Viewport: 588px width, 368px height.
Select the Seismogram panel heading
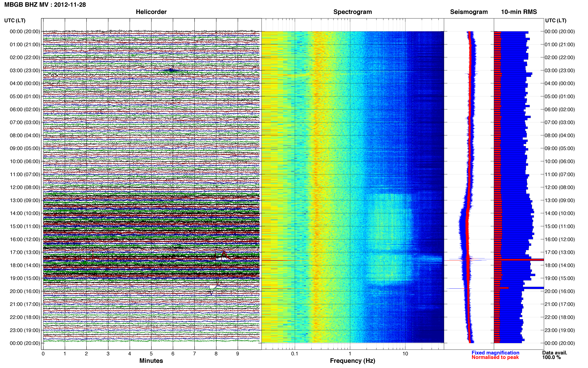[469, 12]
